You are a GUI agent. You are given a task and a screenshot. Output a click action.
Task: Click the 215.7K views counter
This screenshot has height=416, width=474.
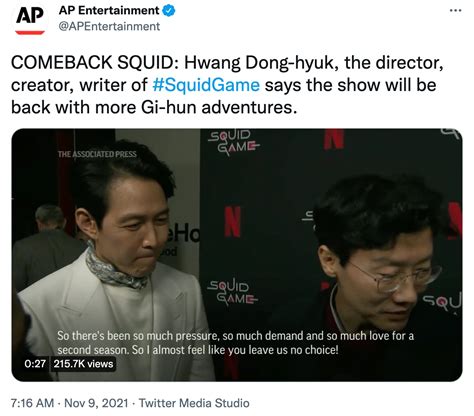pos(83,363)
